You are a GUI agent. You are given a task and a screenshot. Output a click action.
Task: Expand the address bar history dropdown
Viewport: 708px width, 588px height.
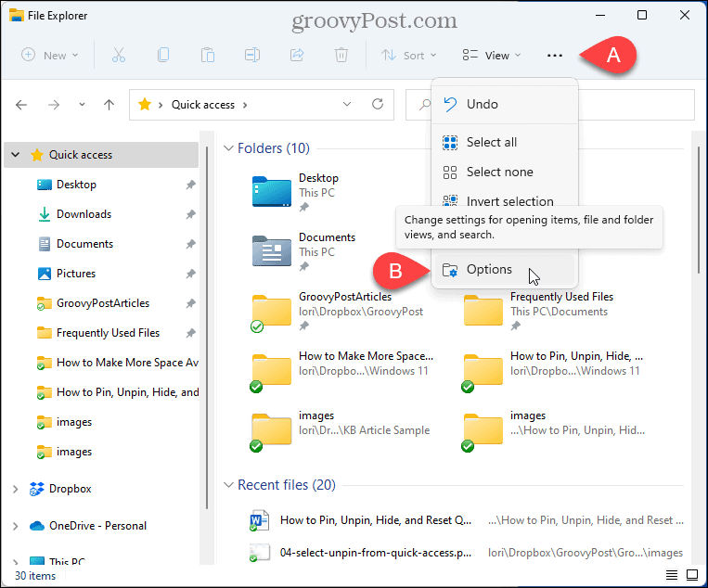point(347,104)
